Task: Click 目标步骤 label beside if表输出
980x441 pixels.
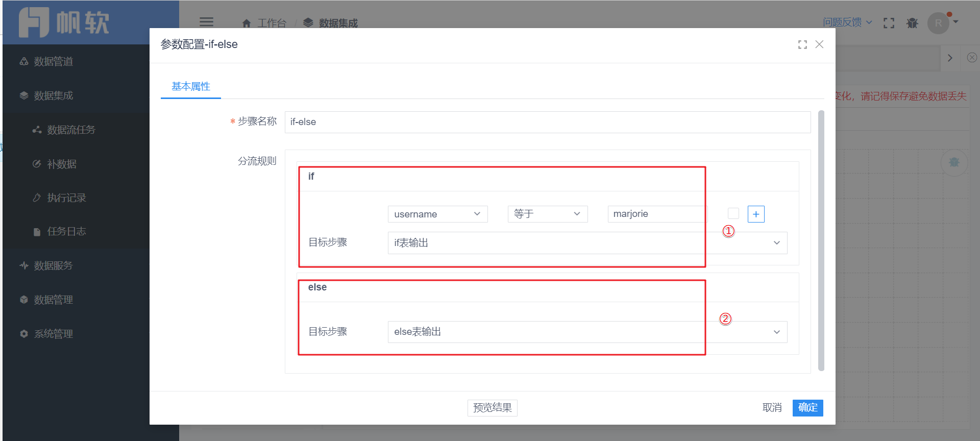Action: [328, 242]
